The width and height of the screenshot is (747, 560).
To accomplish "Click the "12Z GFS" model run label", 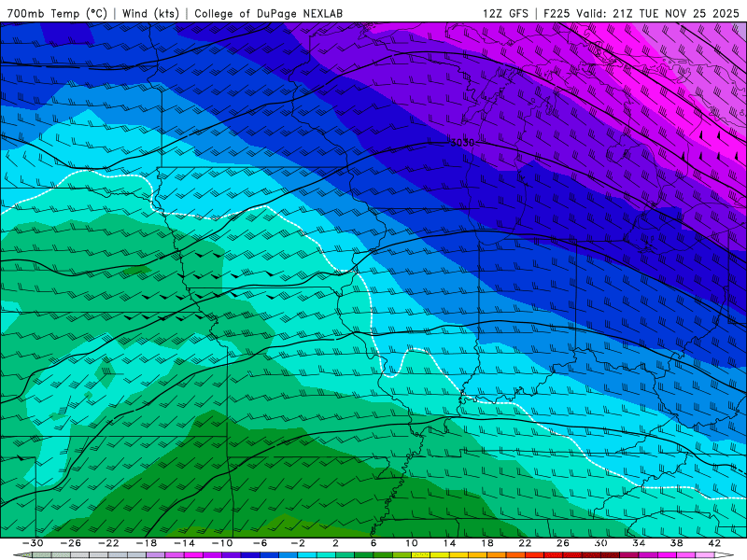I will (x=505, y=13).
